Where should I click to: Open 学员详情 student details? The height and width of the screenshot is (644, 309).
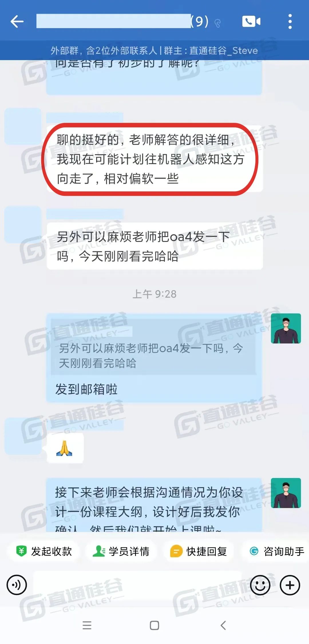click(x=121, y=551)
